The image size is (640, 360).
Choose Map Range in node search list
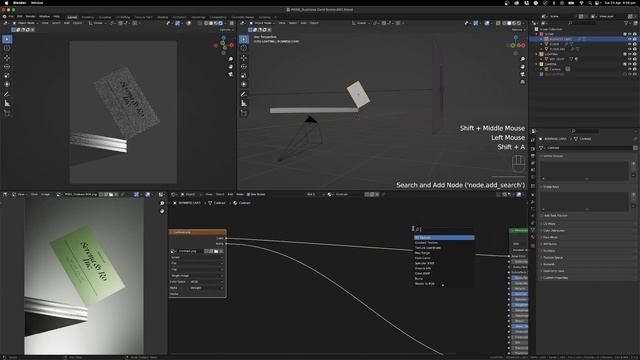pyautogui.click(x=444, y=253)
